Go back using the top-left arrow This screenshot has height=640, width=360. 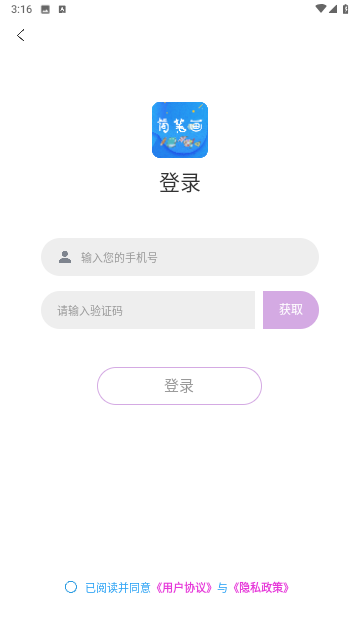point(20,35)
